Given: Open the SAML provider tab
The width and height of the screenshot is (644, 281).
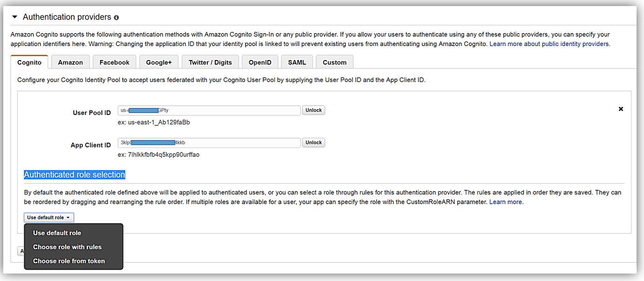Looking at the screenshot, I should click(297, 61).
